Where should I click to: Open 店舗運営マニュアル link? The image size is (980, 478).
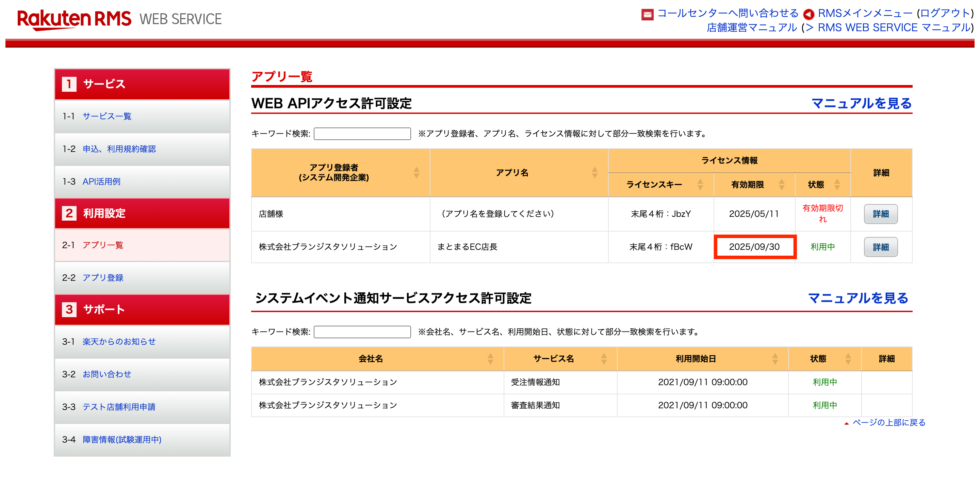(752, 28)
